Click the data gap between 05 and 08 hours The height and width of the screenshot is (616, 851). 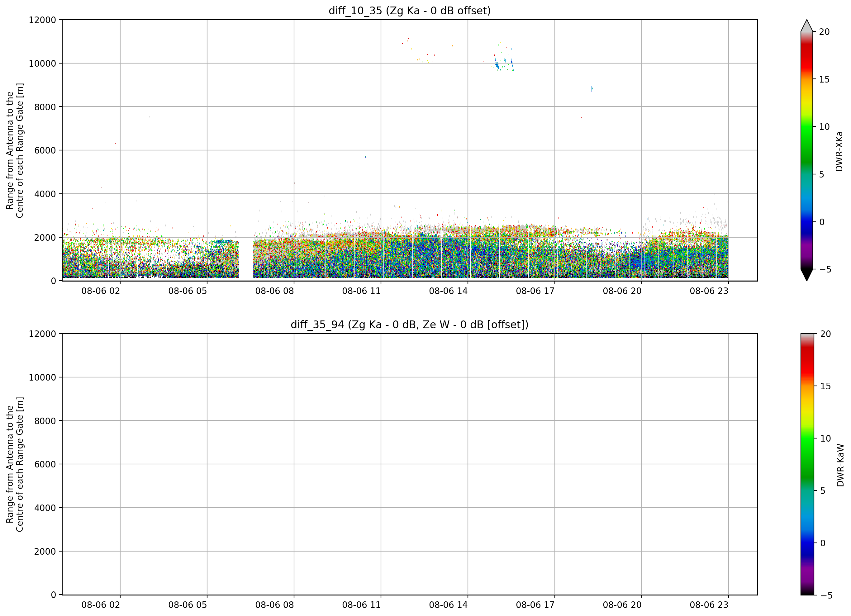(246, 259)
